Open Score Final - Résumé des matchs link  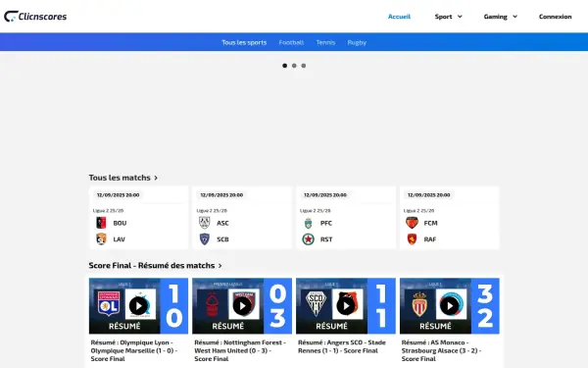coord(155,266)
